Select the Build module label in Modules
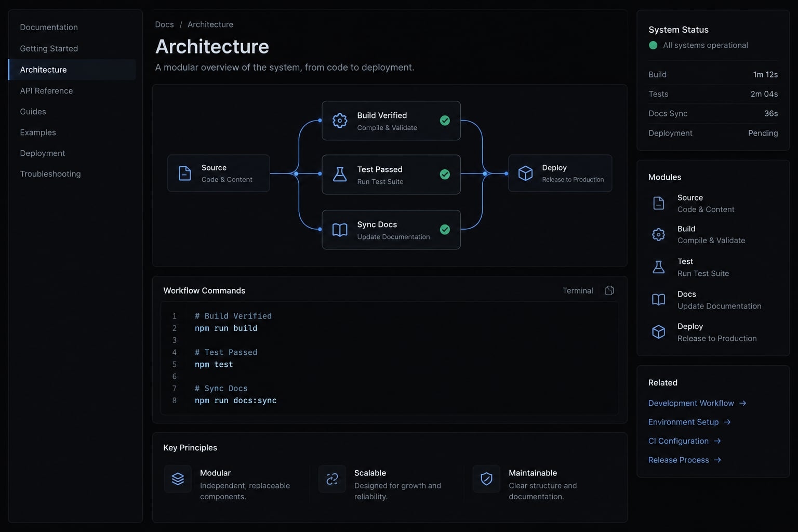This screenshot has height=532, width=798. coord(686,229)
